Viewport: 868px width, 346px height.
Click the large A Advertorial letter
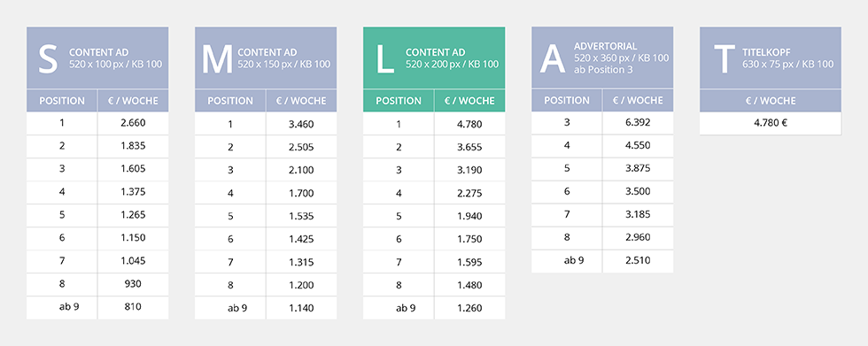554,59
